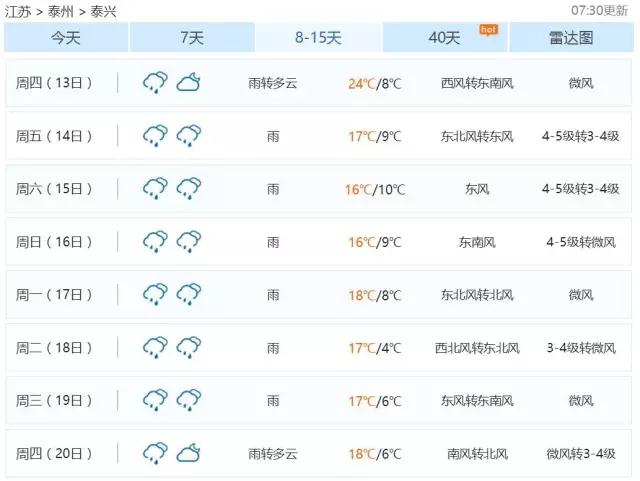Click the first rain icon for 周四 13日
This screenshot has width=640, height=481.
pos(154,83)
